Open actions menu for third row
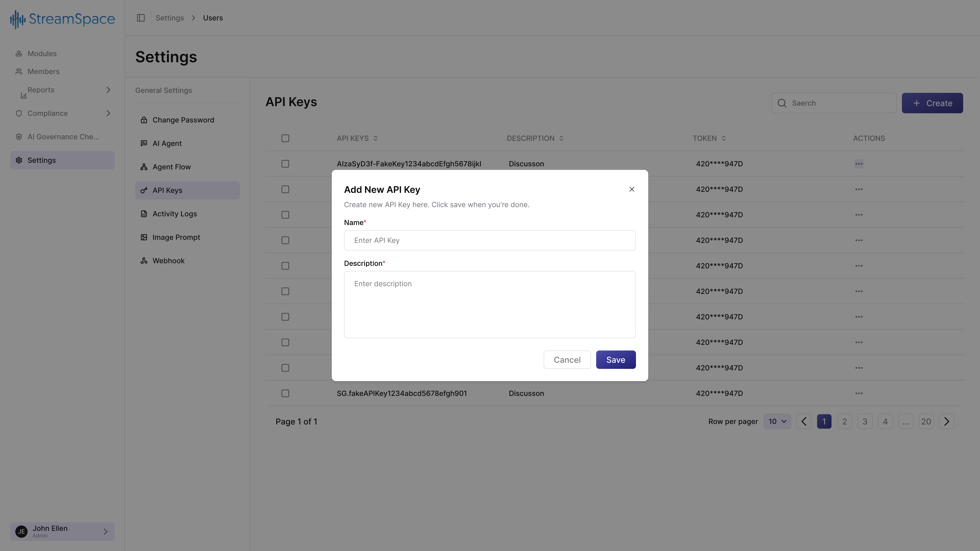The image size is (980, 551). (x=859, y=215)
